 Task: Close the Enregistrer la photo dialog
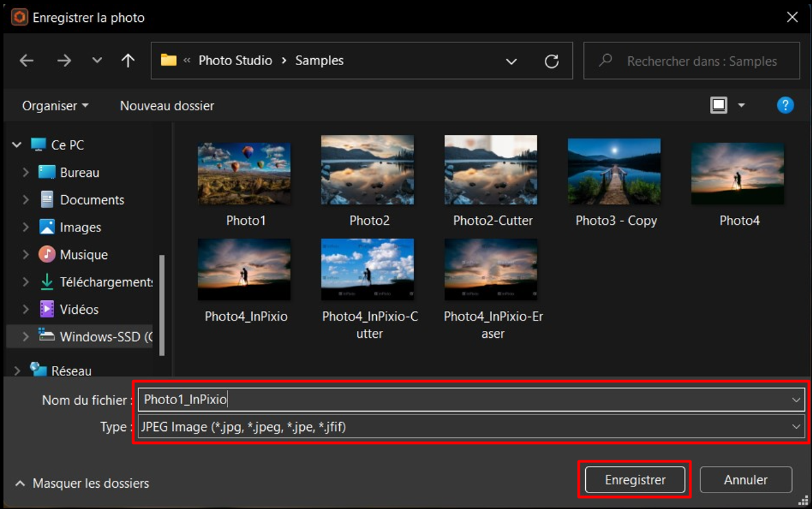[x=792, y=17]
